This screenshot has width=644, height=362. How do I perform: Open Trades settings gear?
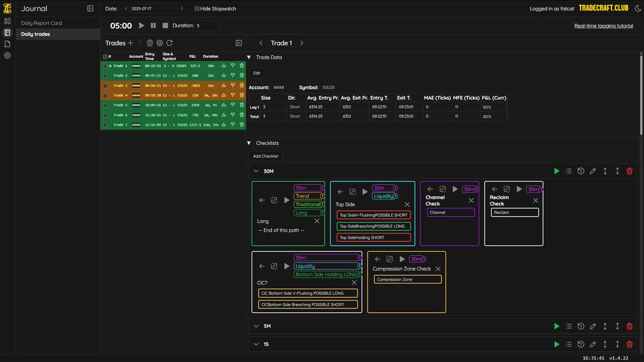tap(159, 43)
